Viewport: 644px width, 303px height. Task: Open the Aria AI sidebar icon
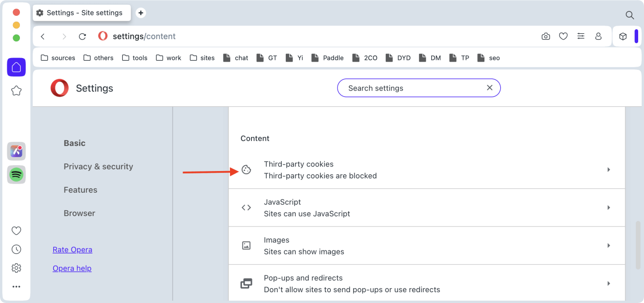click(16, 151)
